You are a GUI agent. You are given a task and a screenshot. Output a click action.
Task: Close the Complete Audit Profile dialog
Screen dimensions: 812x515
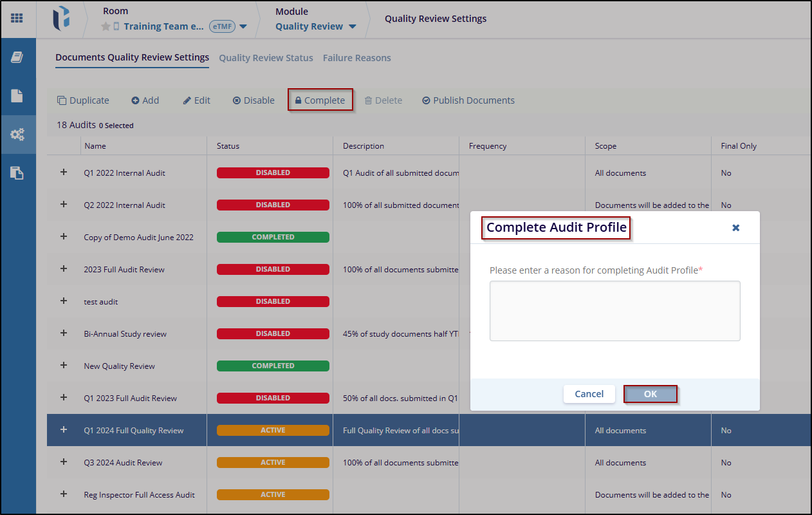coord(735,228)
